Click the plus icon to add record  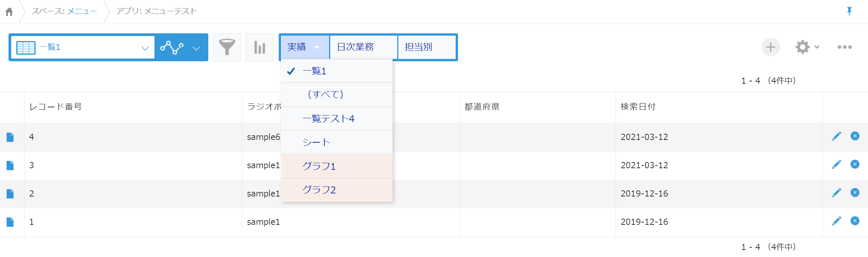point(770,47)
